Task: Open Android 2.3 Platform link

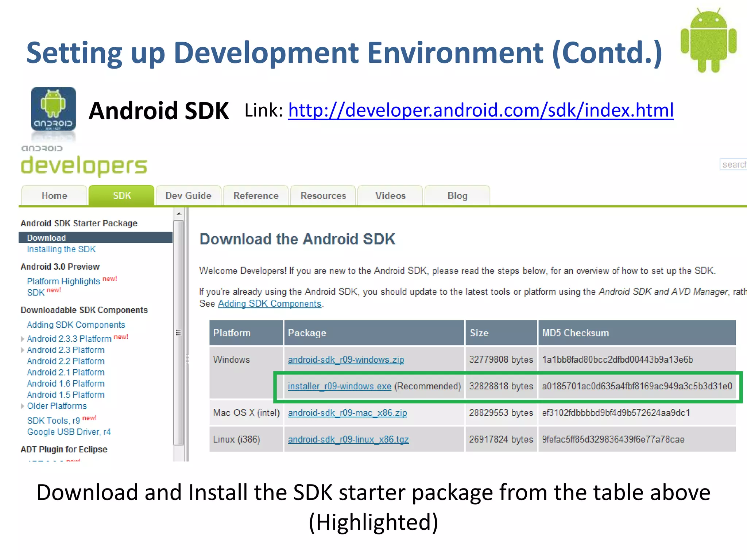Action: click(x=66, y=350)
